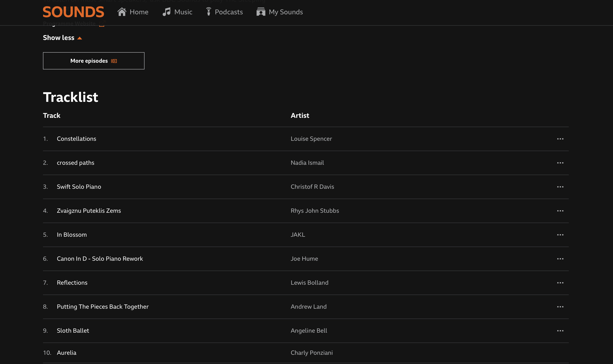Screen dimensions: 613x364
Task: Open options menu for Canon In D track
Action: pyautogui.click(x=560, y=259)
